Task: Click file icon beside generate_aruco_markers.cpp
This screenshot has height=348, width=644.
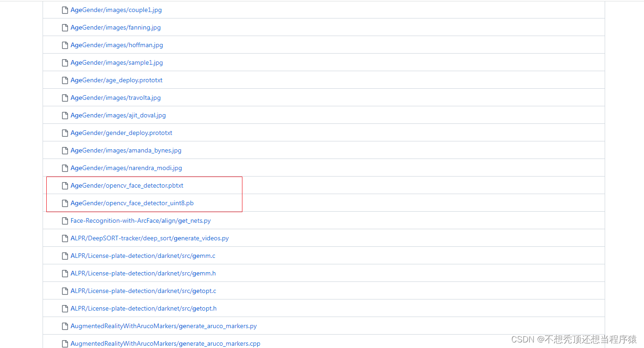Action: point(65,343)
